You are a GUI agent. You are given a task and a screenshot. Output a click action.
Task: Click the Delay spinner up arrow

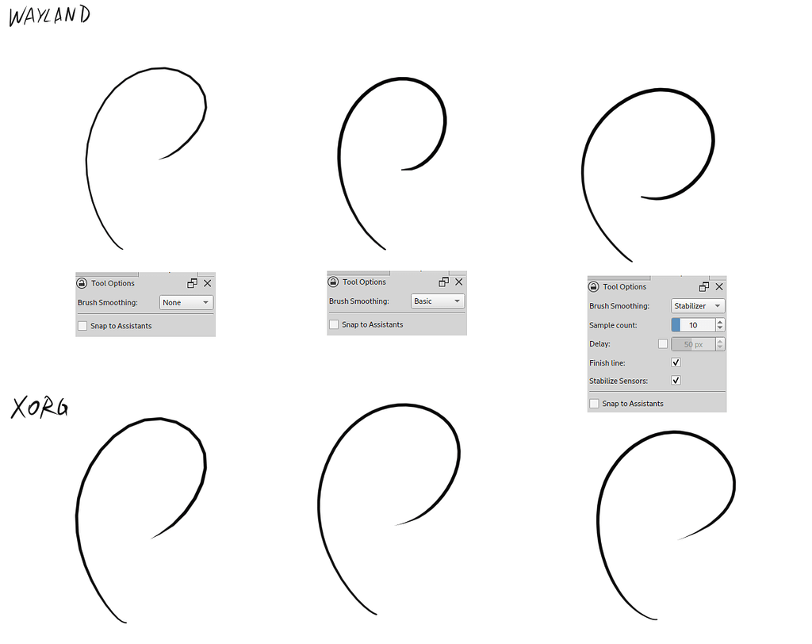[x=719, y=340]
